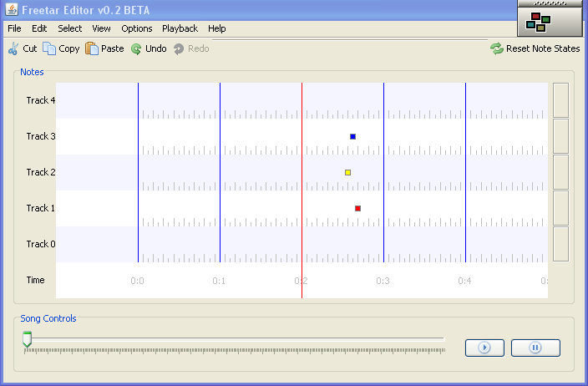Open the Options menu
This screenshot has height=386, width=588.
click(x=136, y=28)
